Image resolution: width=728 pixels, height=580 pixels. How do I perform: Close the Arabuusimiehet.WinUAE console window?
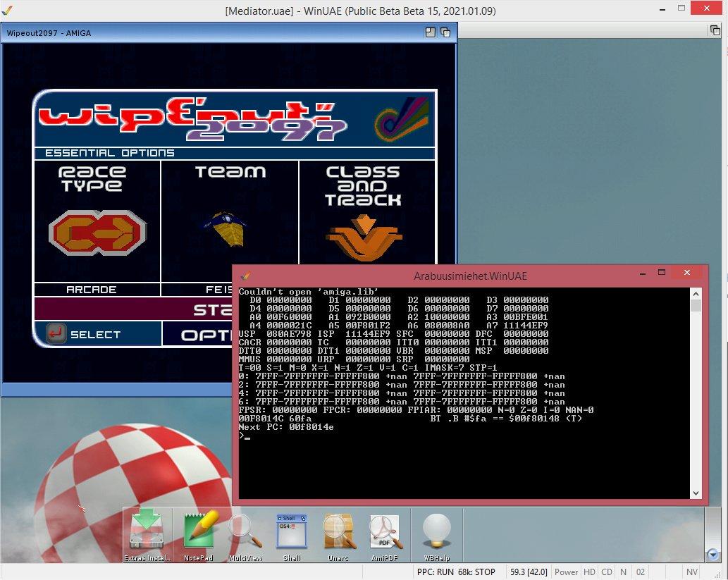(687, 273)
